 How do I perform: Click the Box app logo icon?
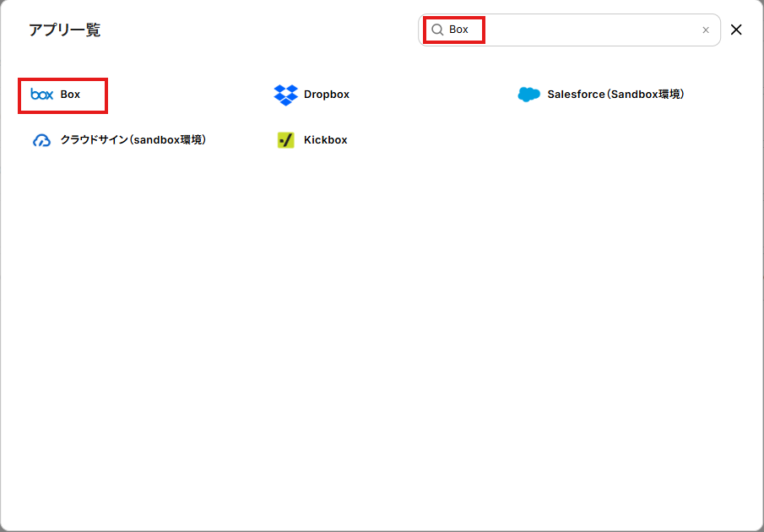(x=42, y=94)
